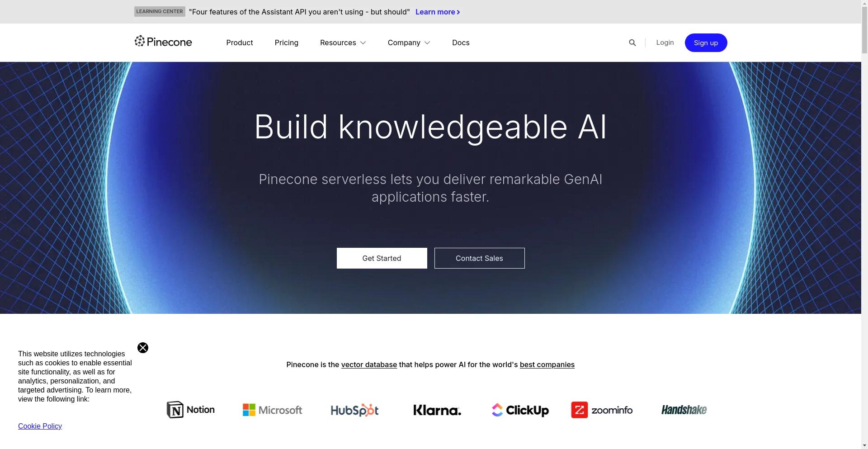
Task: Click the Pinecone logo
Action: (163, 42)
